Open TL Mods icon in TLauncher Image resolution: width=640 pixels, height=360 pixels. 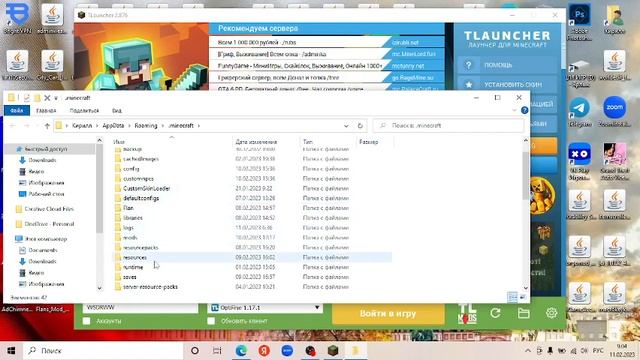tap(467, 313)
